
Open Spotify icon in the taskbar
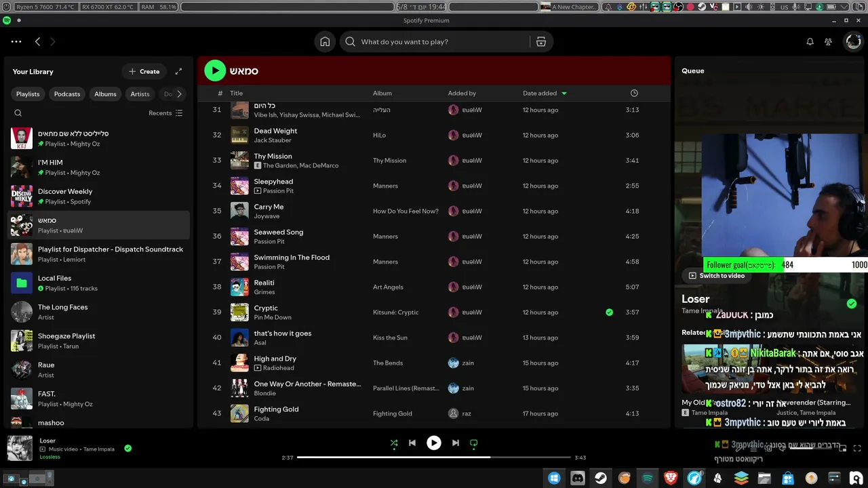tap(648, 478)
